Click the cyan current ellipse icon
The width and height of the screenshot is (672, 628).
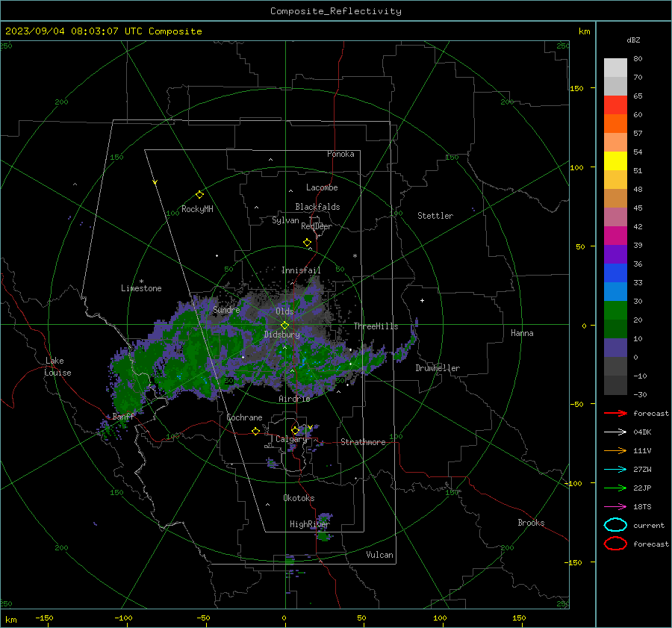(615, 525)
